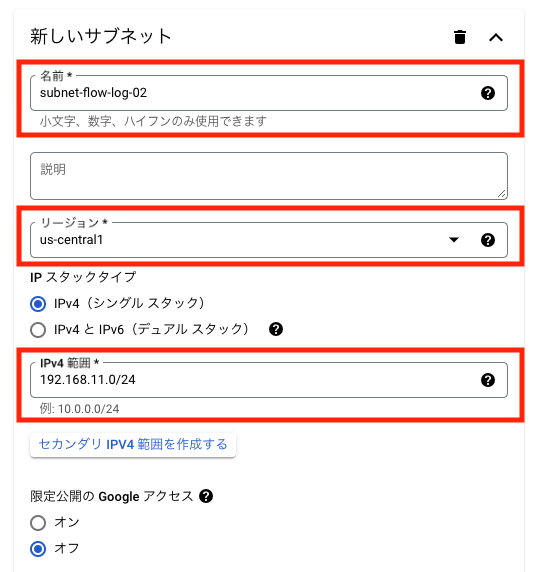547x572 pixels.
Task: Click the 名前 field containing subnet-flow-log-02
Action: point(269,93)
